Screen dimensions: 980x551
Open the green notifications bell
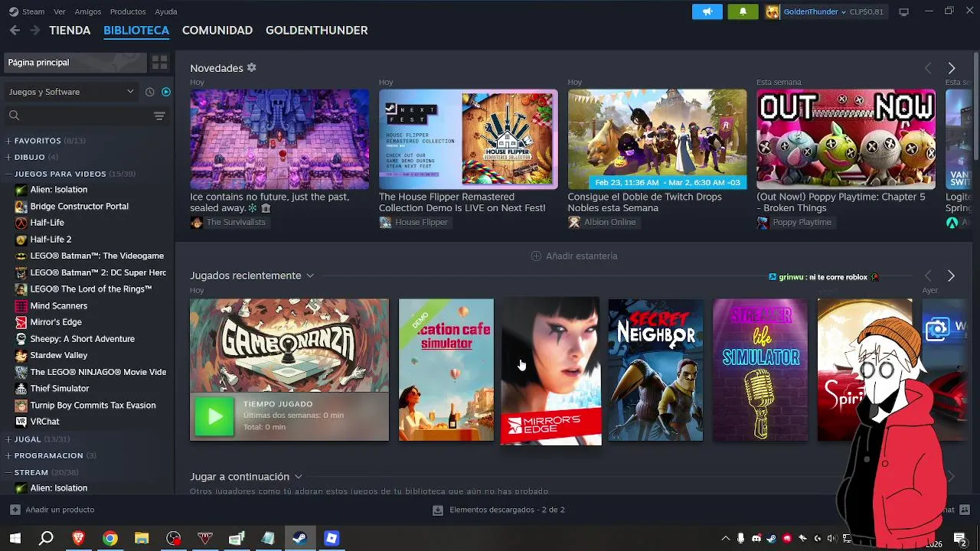pos(743,11)
